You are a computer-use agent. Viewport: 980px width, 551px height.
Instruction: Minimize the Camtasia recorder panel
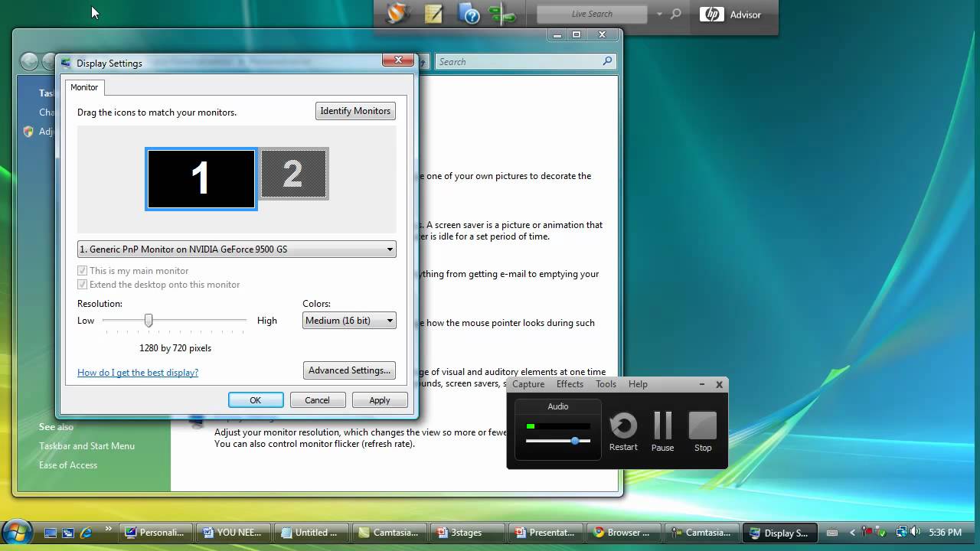point(702,384)
